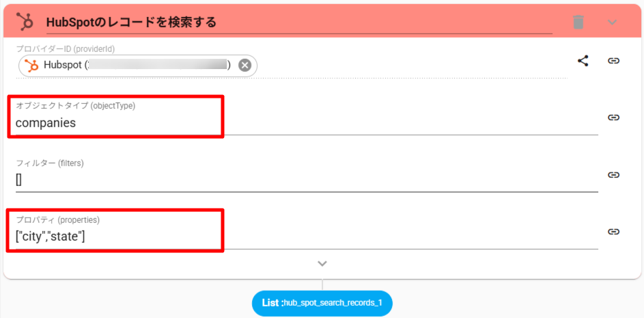Click the link icon beside objectType
The width and height of the screenshot is (644, 318).
click(x=613, y=118)
